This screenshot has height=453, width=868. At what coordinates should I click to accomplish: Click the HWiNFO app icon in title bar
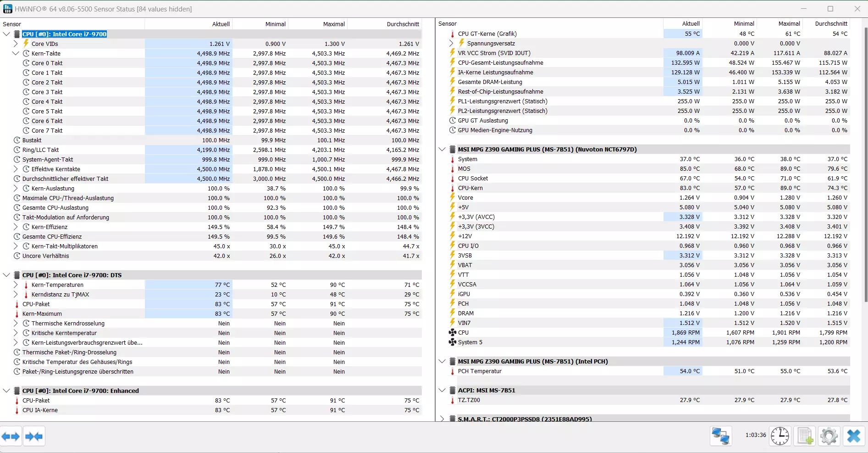7,9
